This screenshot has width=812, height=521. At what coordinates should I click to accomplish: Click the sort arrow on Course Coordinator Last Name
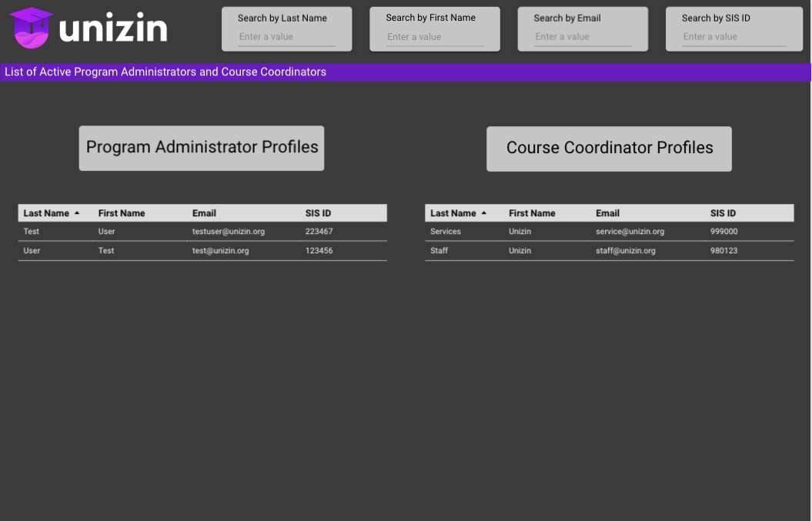pos(483,213)
